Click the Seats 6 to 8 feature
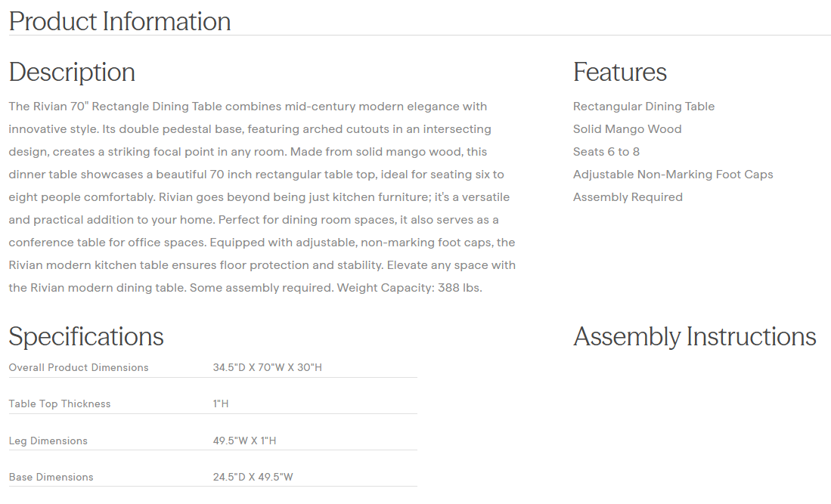 pos(606,152)
